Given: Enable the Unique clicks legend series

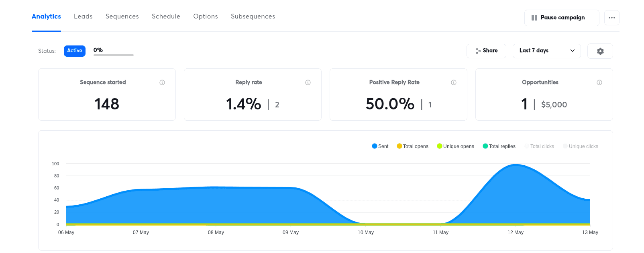Looking at the screenshot, I should [581, 146].
